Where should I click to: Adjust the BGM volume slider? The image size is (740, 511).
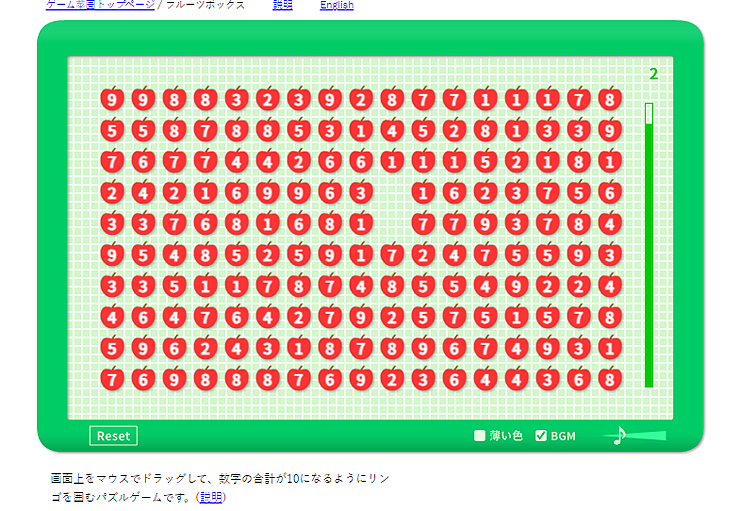(635, 436)
